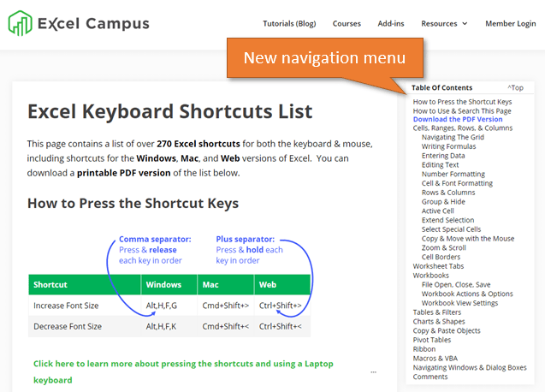Open the Courses menu item
Viewport: 545px width, 392px height.
click(347, 24)
